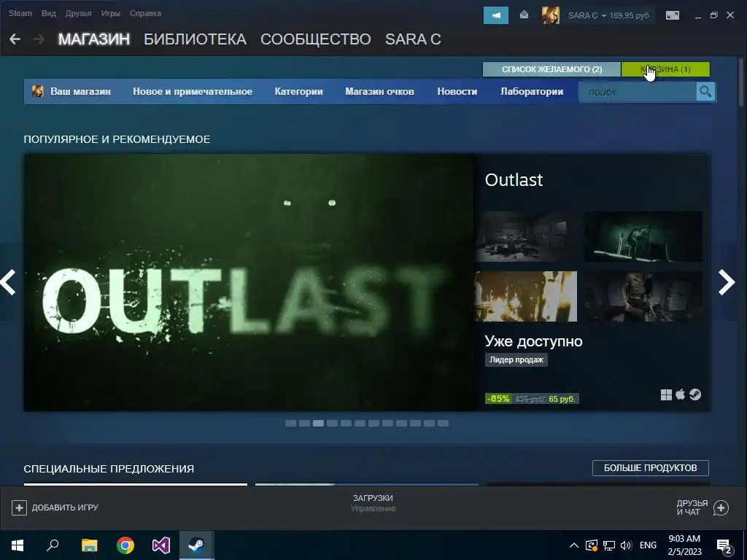The width and height of the screenshot is (747, 560).
Task: Open the Вид menu
Action: (49, 13)
